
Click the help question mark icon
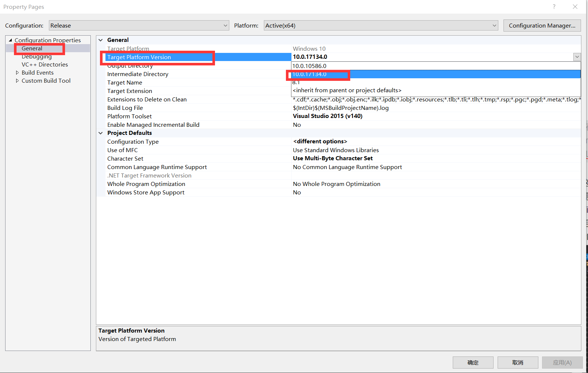coord(554,7)
